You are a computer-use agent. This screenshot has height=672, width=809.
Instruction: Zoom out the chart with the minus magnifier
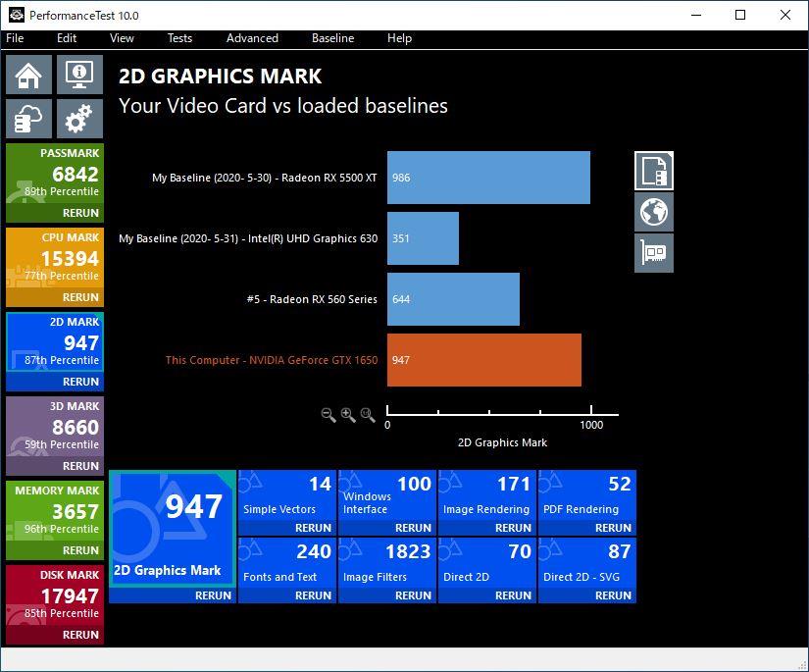coord(329,414)
